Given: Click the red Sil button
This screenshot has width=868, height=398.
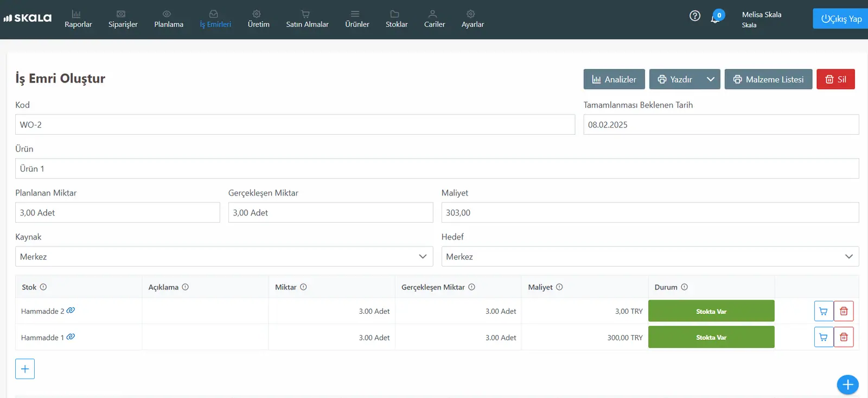Looking at the screenshot, I should [835, 79].
